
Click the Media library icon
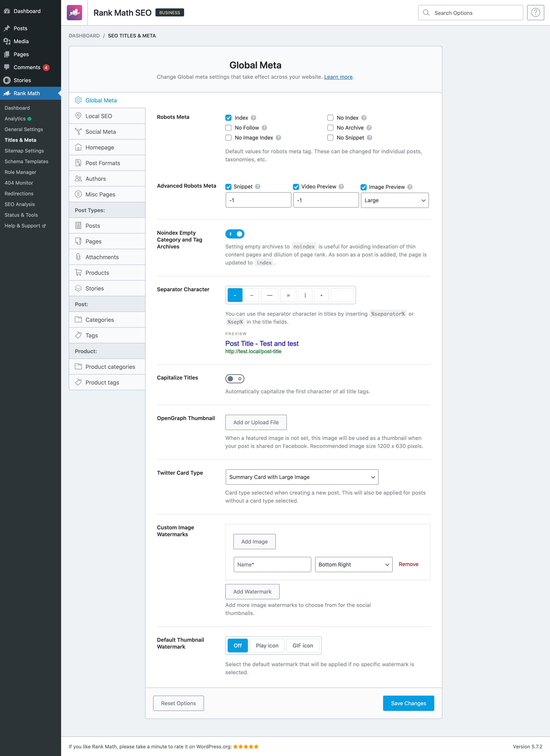(7, 41)
